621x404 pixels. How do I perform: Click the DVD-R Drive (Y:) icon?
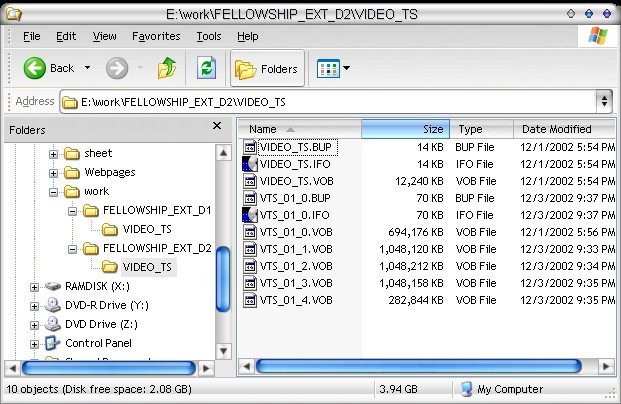(x=53, y=305)
